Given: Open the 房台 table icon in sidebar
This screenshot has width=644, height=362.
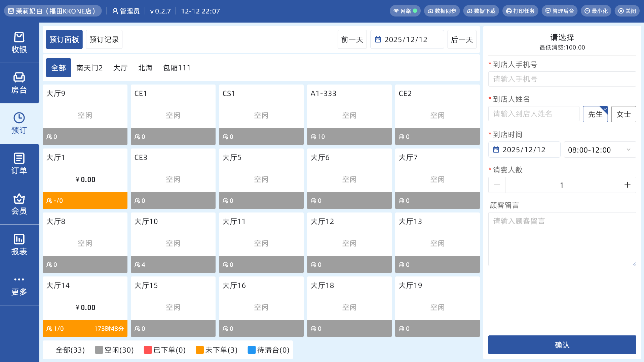Looking at the screenshot, I should click(x=19, y=77).
